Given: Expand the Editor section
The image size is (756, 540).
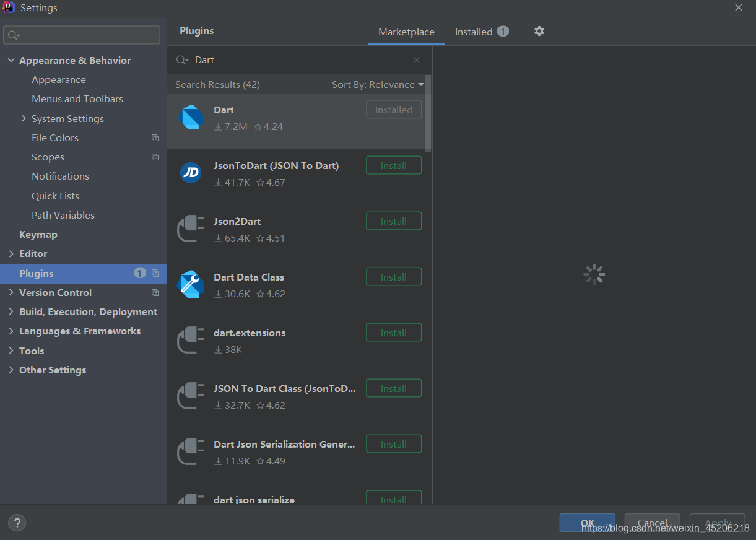Looking at the screenshot, I should click(x=11, y=253).
